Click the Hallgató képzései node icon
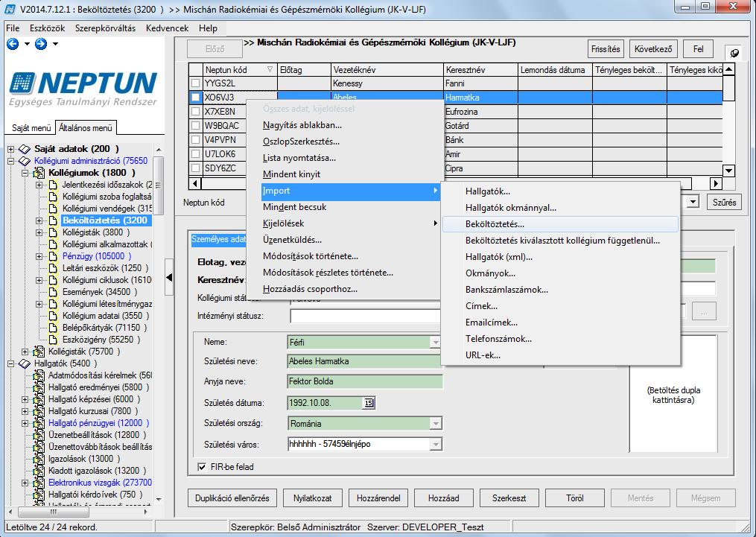Screen dimensions: 756x537 pyautogui.click(x=39, y=399)
